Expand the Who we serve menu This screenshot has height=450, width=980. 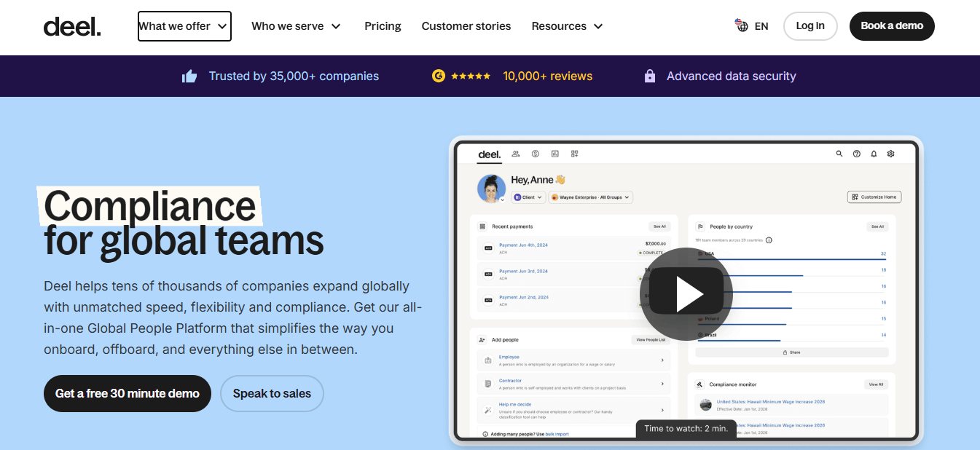[x=296, y=26]
